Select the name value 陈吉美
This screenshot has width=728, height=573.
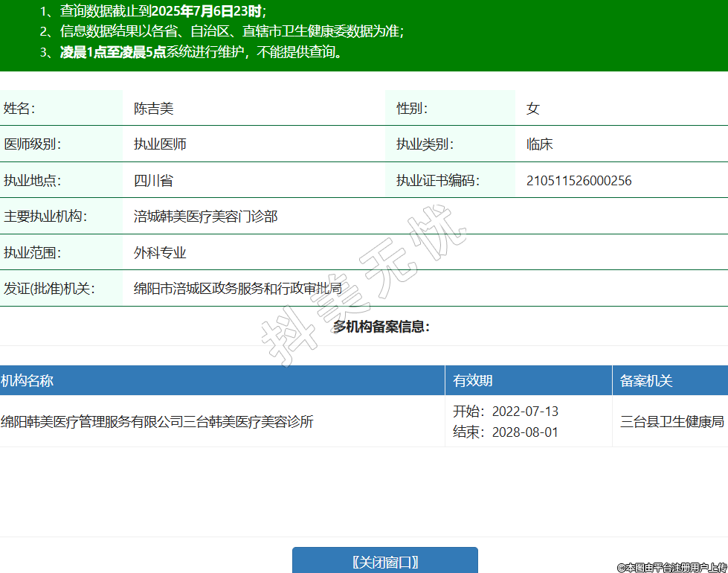click(x=153, y=109)
